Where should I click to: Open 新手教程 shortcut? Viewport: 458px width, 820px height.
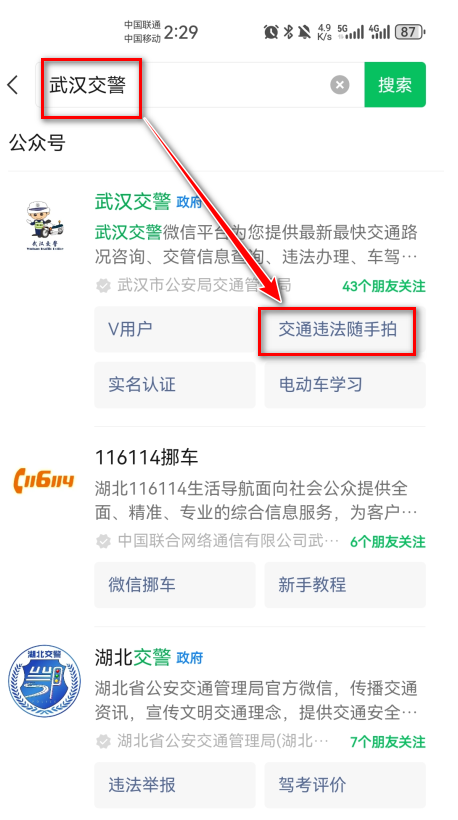(x=345, y=585)
